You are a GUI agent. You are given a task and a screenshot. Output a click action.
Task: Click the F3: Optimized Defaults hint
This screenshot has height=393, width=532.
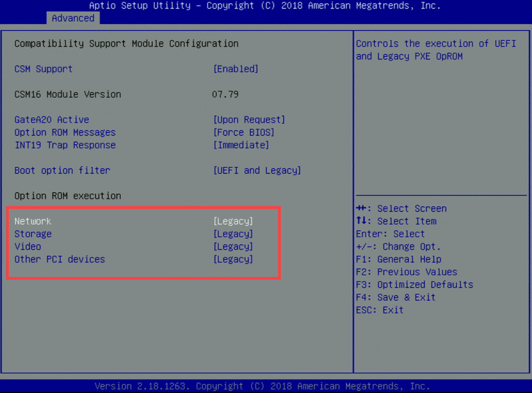[415, 284]
